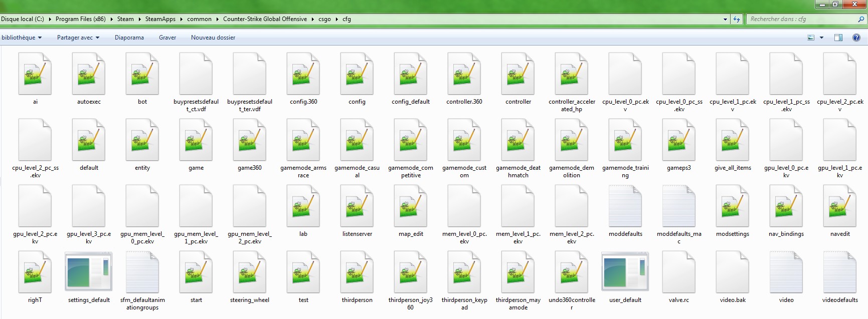Toggle the preview pane button
The height and width of the screenshot is (319, 868).
pyautogui.click(x=838, y=38)
